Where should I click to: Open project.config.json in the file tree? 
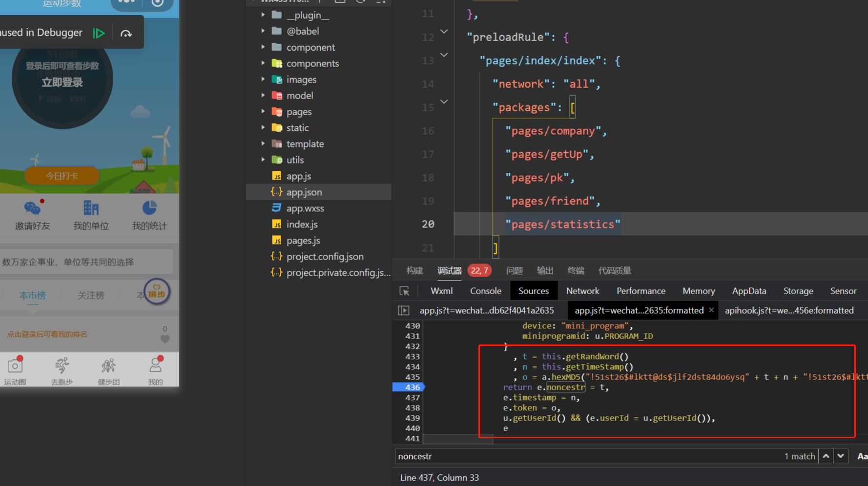coord(325,257)
